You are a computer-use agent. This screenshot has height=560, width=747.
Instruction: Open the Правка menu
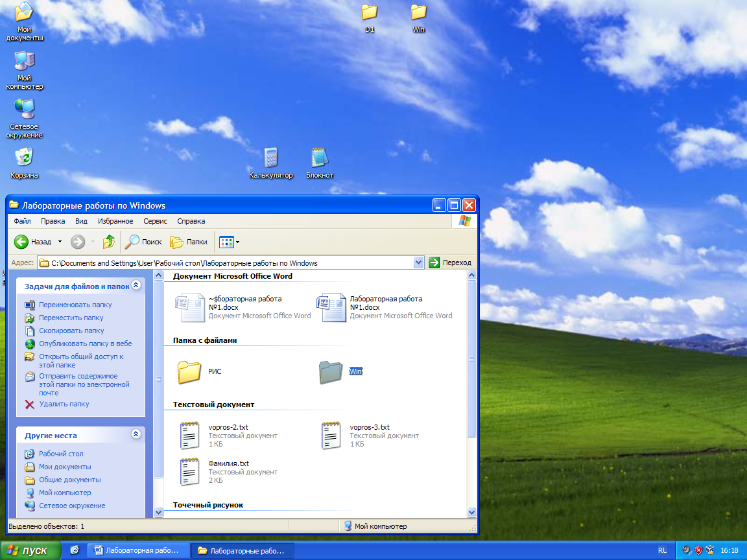[53, 221]
